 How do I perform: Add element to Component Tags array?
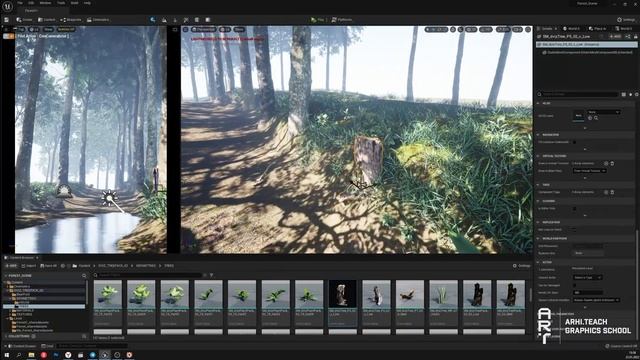(606, 192)
